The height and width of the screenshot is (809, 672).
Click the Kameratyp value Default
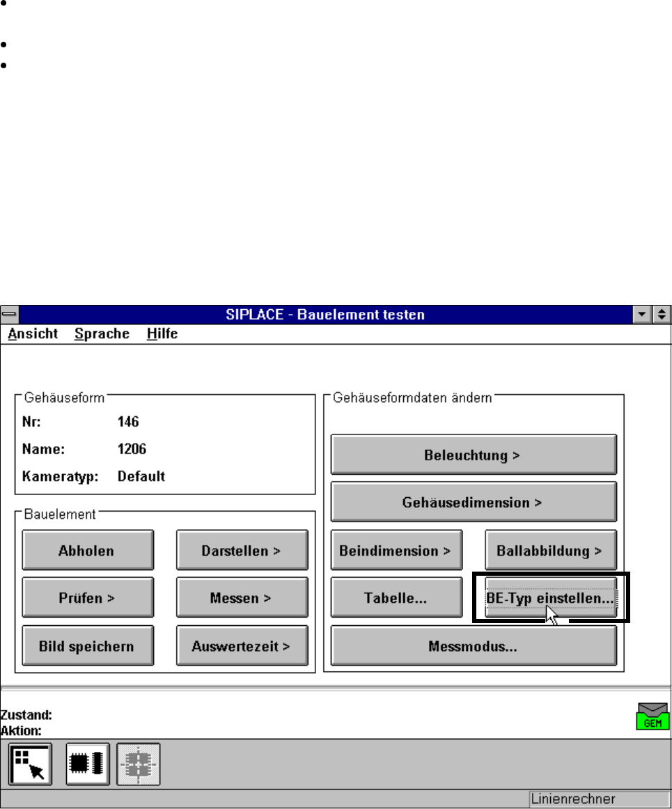click(141, 476)
